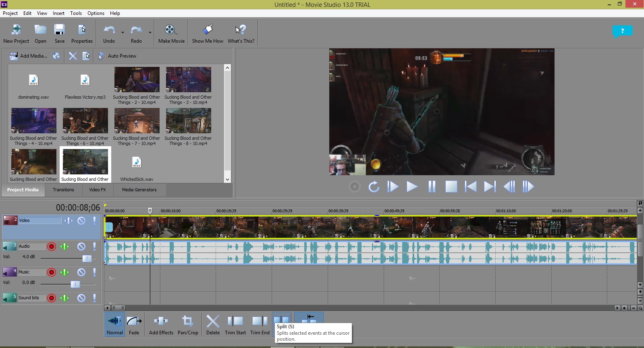
Task: Click Play From Start
Action: (x=393, y=186)
